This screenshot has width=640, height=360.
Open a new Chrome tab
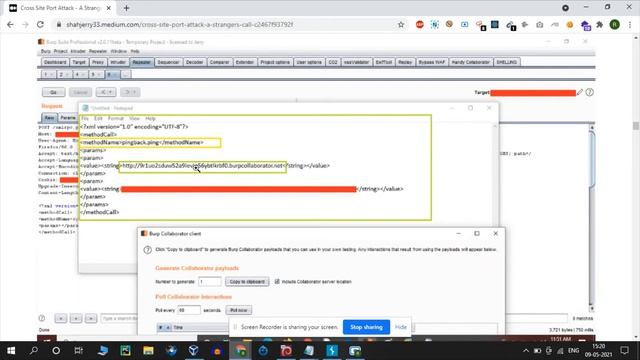(126, 8)
